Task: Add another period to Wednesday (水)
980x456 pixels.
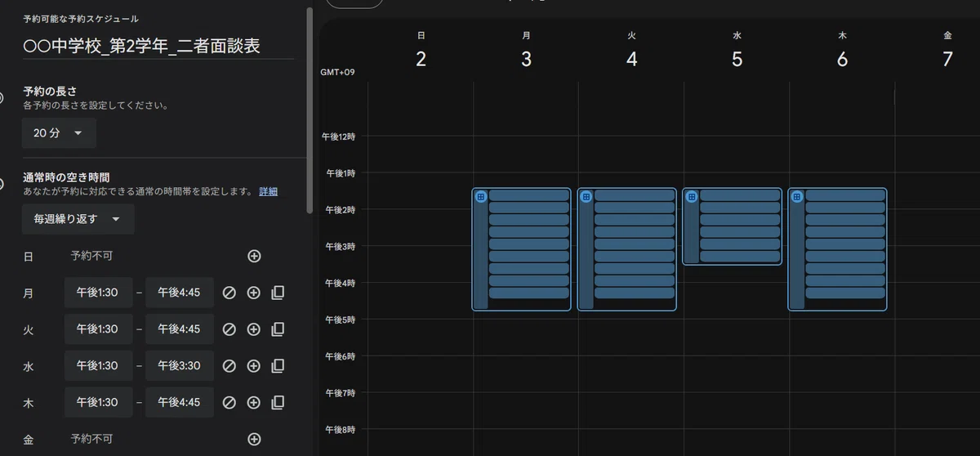Action: (x=253, y=365)
